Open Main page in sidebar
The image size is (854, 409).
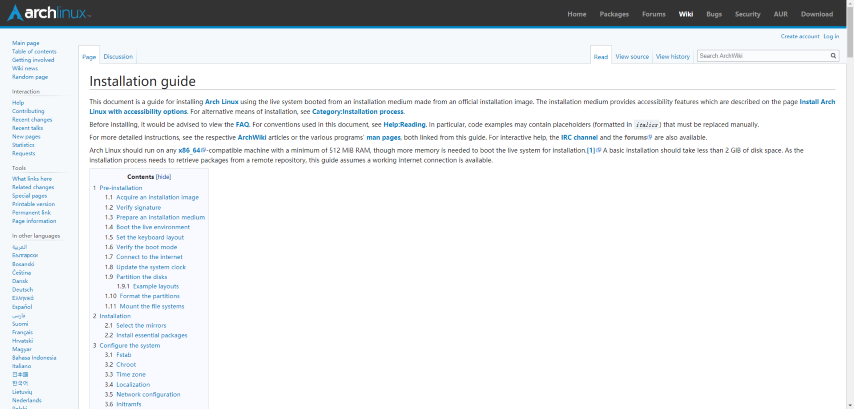pos(26,43)
